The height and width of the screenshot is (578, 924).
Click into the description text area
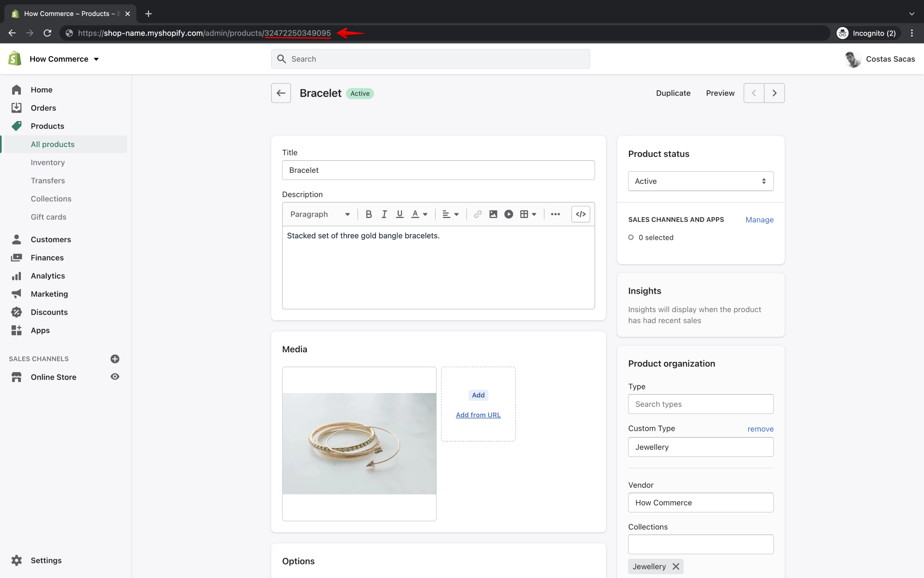point(438,267)
